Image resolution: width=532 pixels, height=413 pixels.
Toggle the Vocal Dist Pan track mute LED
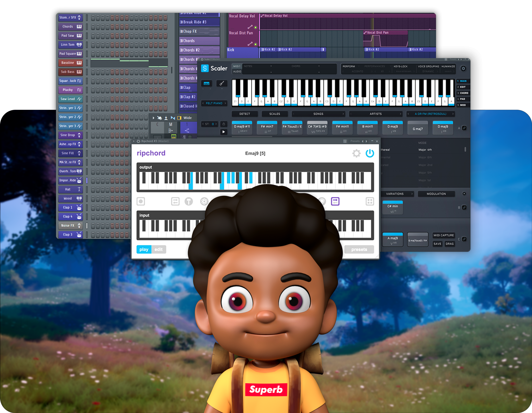(x=255, y=44)
